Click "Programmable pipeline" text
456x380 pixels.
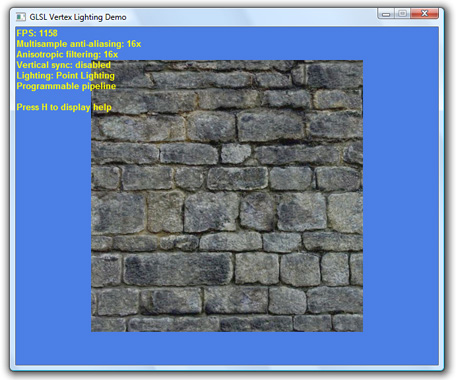click(66, 86)
